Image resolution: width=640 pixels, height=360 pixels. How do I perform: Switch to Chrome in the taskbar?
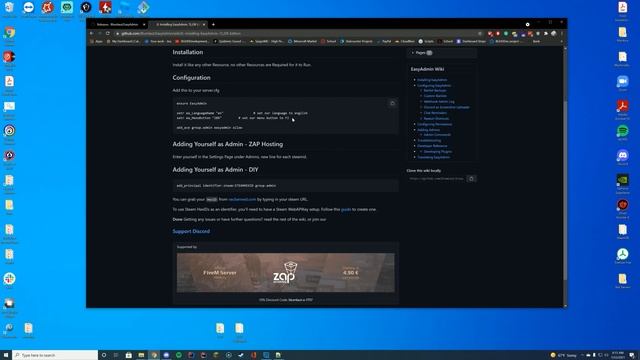point(154,355)
